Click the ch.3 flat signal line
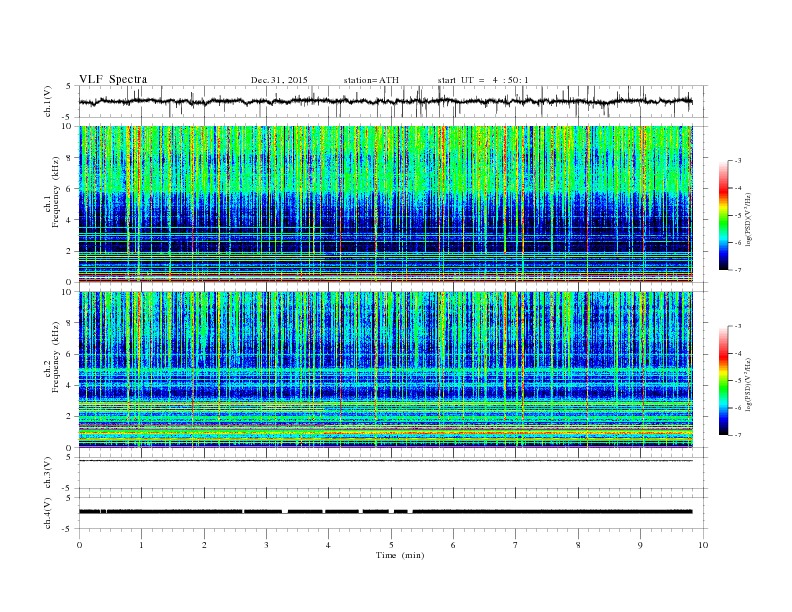Image resolution: width=792 pixels, height=612 pixels. click(x=385, y=461)
